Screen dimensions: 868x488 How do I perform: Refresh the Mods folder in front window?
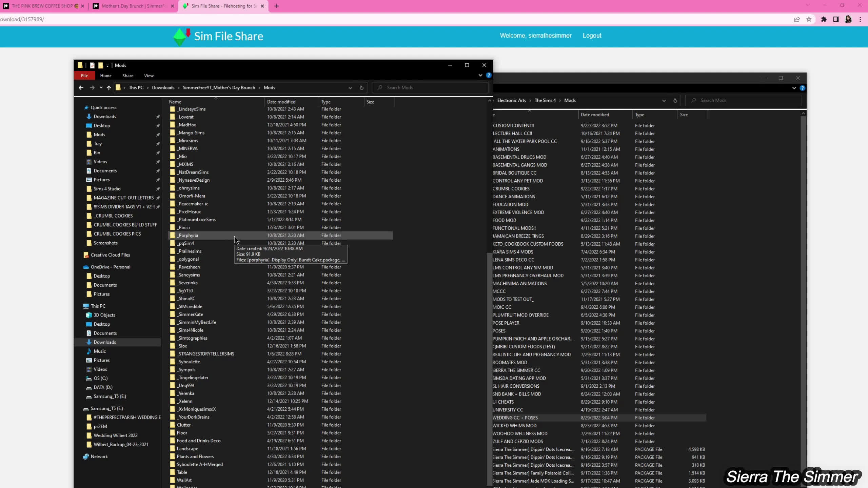click(361, 87)
